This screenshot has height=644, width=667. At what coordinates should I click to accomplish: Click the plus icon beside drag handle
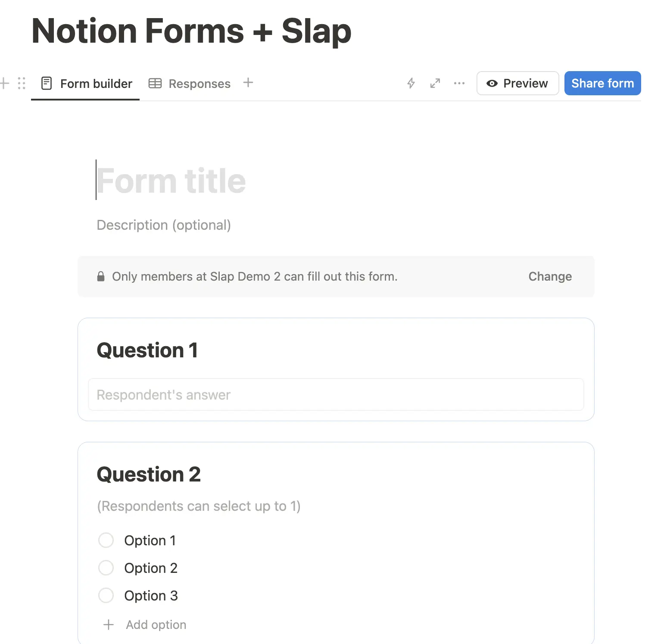click(x=5, y=83)
